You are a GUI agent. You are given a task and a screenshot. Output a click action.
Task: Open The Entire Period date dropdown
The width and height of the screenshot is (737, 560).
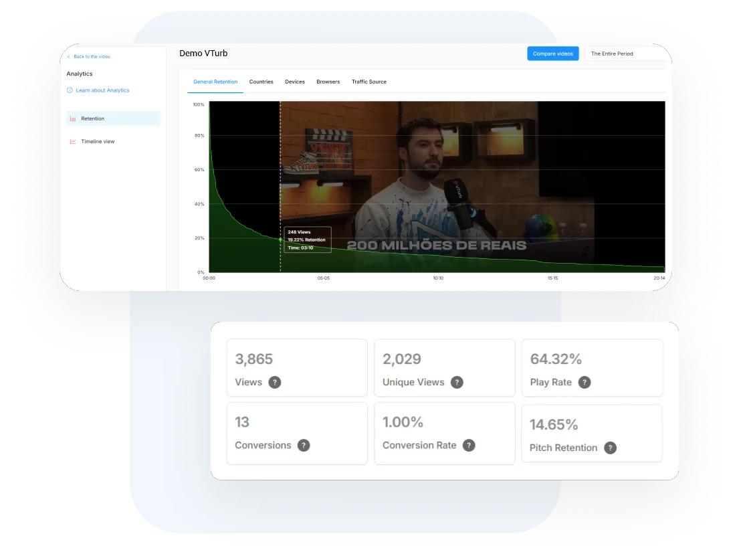625,54
